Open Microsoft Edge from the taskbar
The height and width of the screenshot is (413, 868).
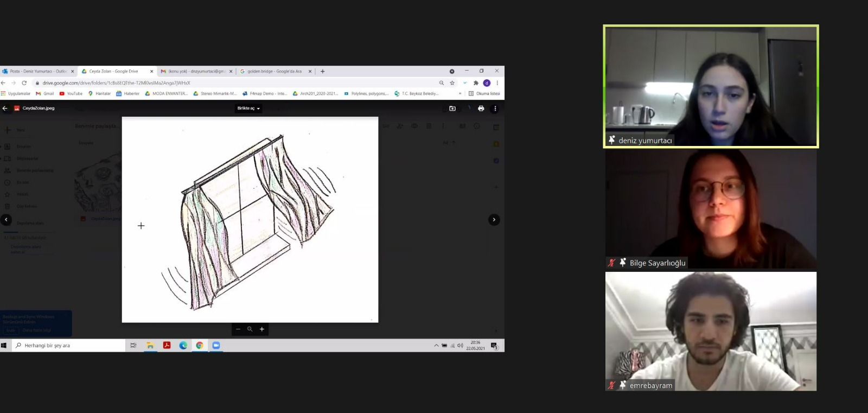183,345
